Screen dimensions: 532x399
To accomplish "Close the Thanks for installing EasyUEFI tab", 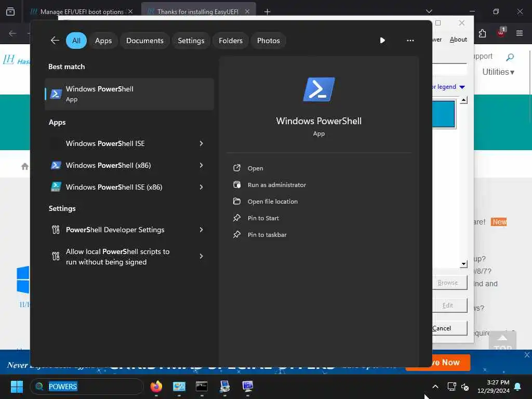I will [247, 11].
